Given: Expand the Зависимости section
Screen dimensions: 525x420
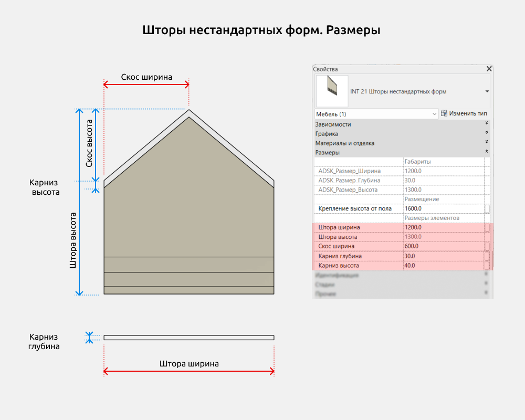Looking at the screenshot, I should 402,124.
